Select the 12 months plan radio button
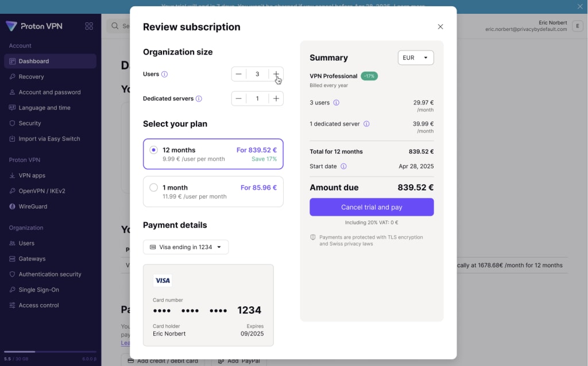Image resolution: width=588 pixels, height=366 pixels. 153,150
